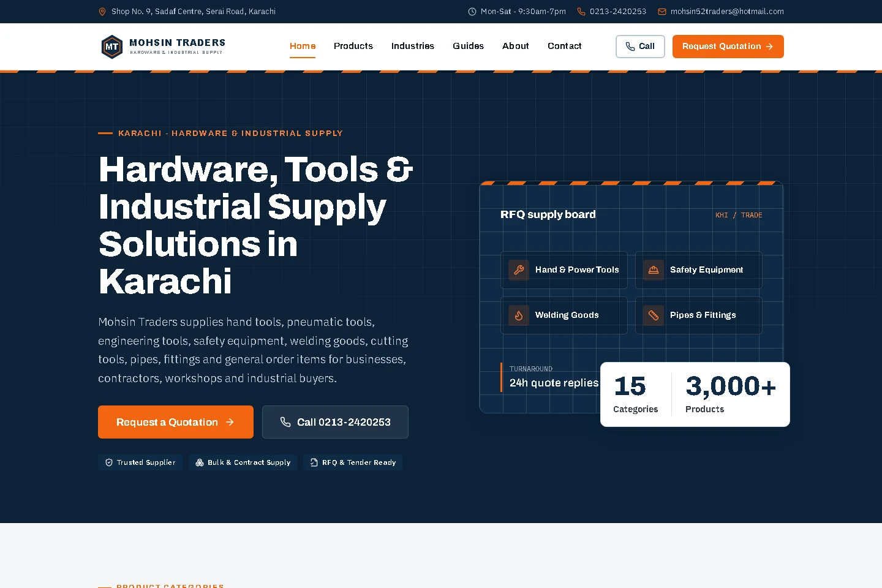Click the email mohsin52traders@hotmail.com
Viewport: 882px width, 588px height.
727,12
